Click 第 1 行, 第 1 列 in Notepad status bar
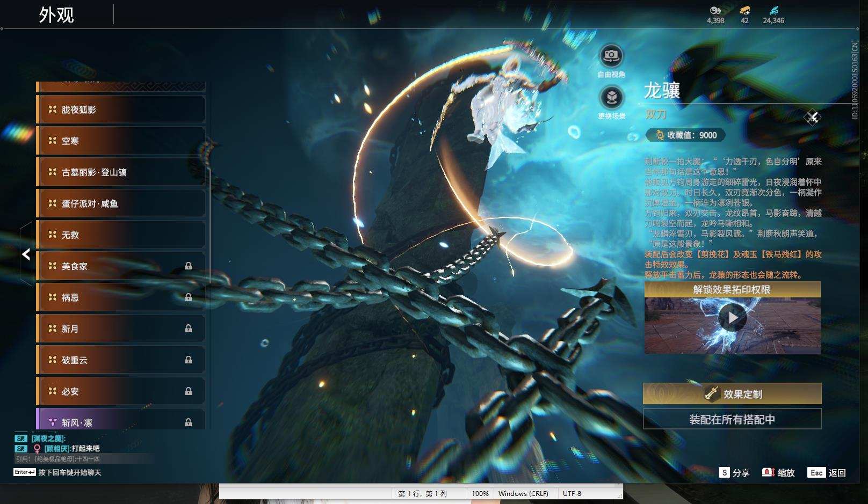Viewport: 868px width, 504px height. tap(423, 493)
